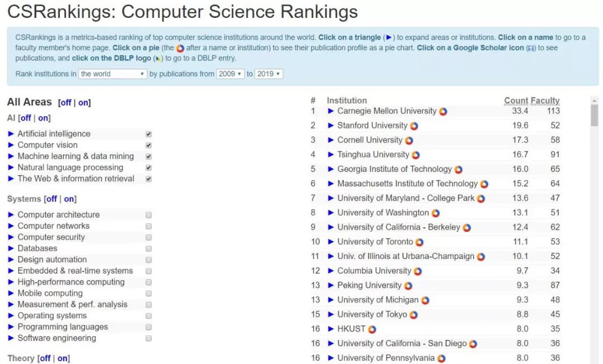This screenshot has width=603, height=364.
Task: Open the 2019 end year dropdown
Action: [269, 74]
